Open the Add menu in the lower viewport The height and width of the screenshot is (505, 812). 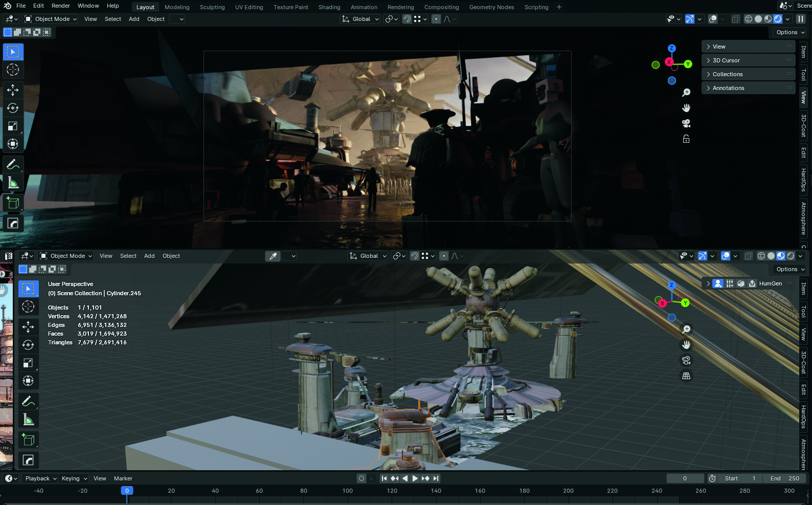pos(149,256)
